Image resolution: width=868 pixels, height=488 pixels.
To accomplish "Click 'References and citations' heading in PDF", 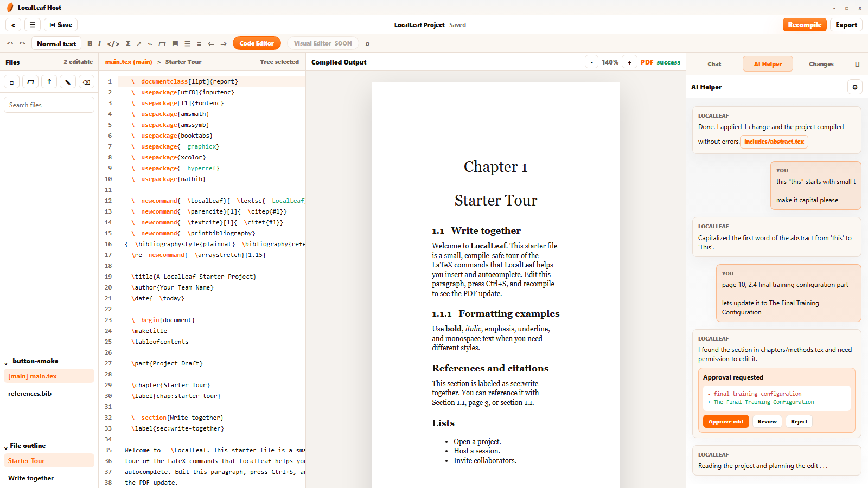I will click(x=490, y=368).
